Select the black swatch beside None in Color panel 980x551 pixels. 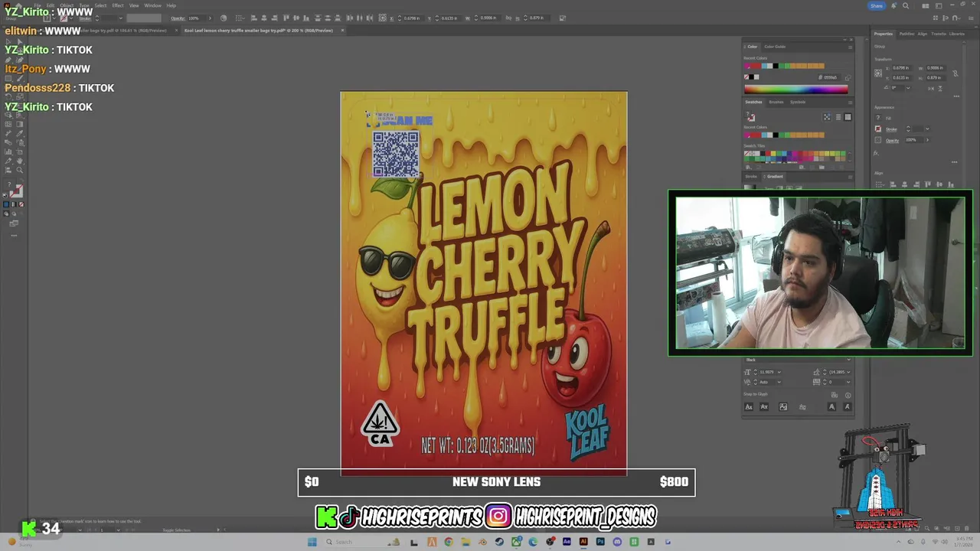click(x=751, y=77)
